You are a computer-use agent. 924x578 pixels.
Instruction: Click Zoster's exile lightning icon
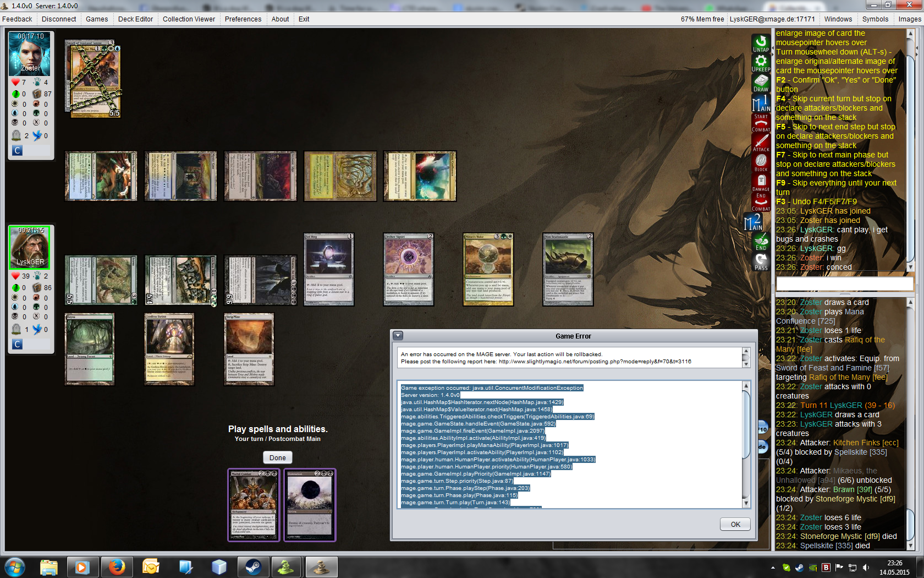pyautogui.click(x=37, y=135)
